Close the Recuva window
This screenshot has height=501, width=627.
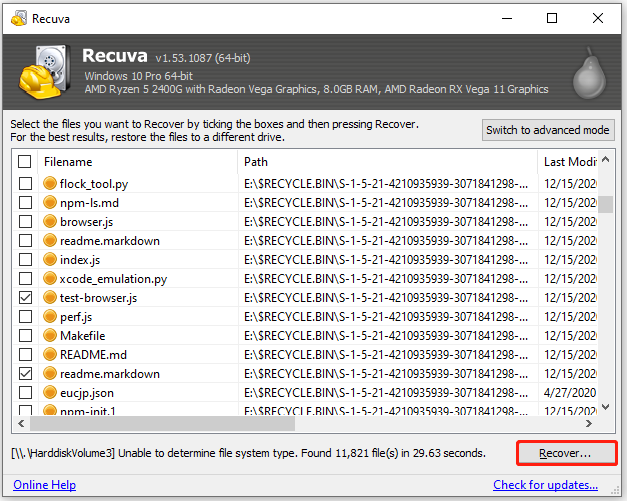pos(598,18)
